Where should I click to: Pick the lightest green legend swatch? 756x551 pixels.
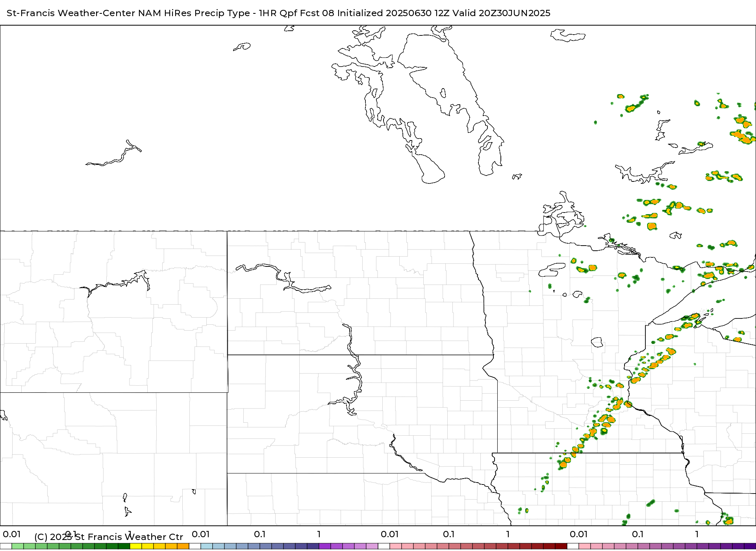click(x=18, y=546)
